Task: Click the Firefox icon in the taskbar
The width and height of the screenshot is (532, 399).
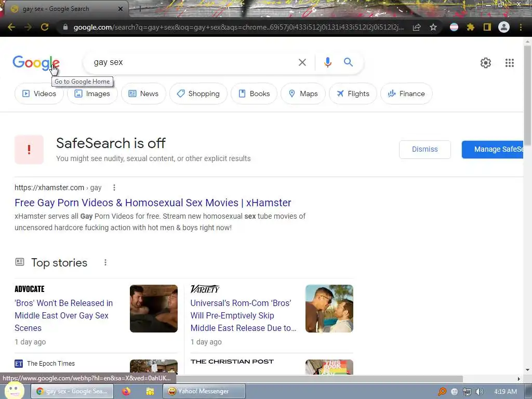Action: point(126,391)
